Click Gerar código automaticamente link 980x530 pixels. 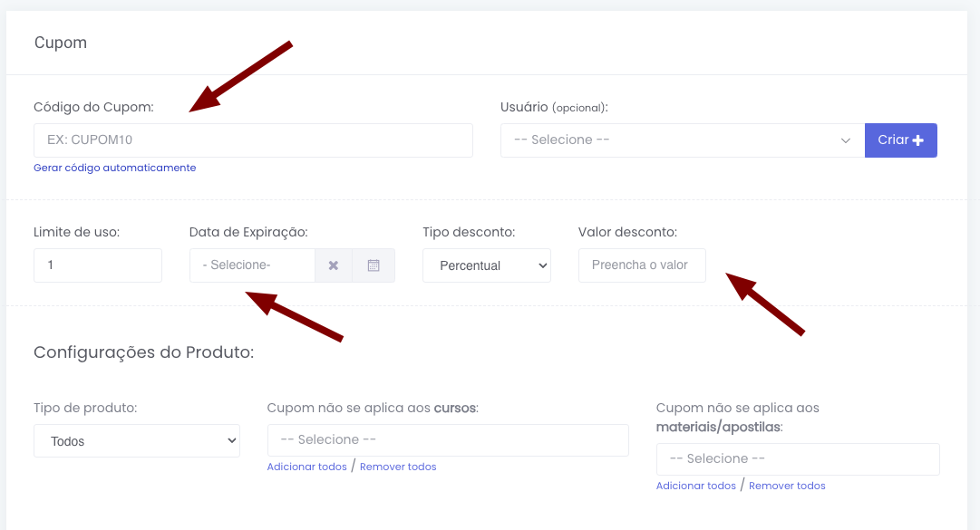(114, 168)
